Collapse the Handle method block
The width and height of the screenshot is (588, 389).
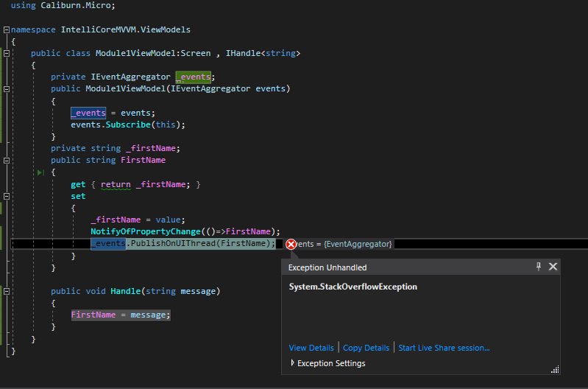coord(6,291)
